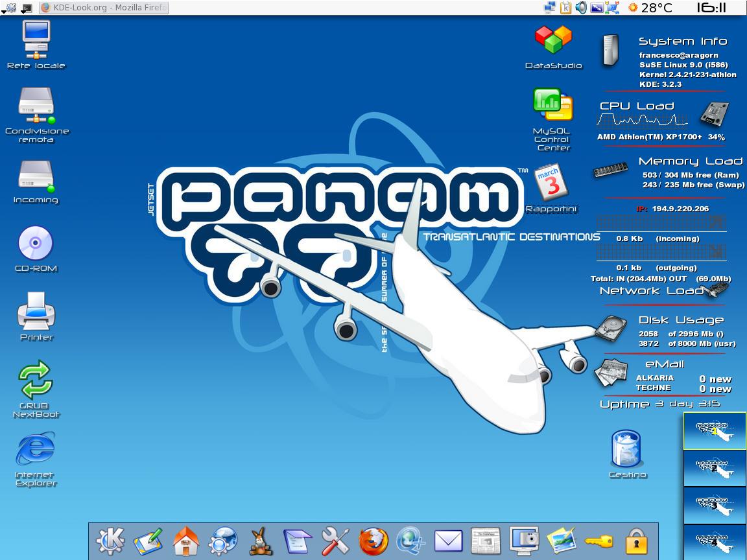Click the 28°C weather indicator
The height and width of the screenshot is (560, 747).
point(650,8)
